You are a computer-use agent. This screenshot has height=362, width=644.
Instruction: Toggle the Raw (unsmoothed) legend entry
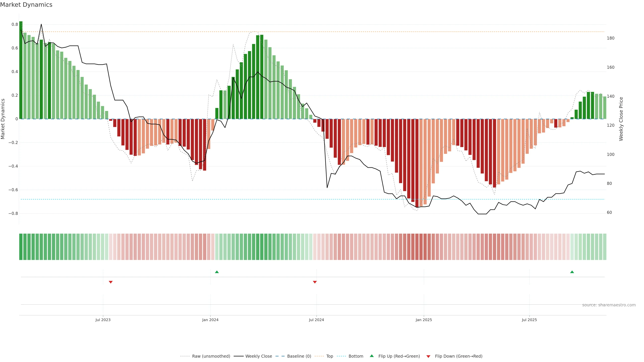(x=211, y=356)
